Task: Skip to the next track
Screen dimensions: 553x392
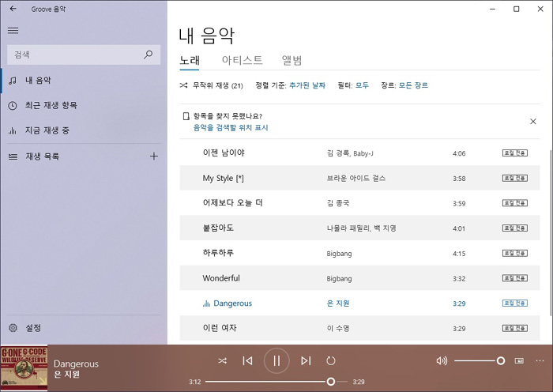Action: tap(306, 360)
